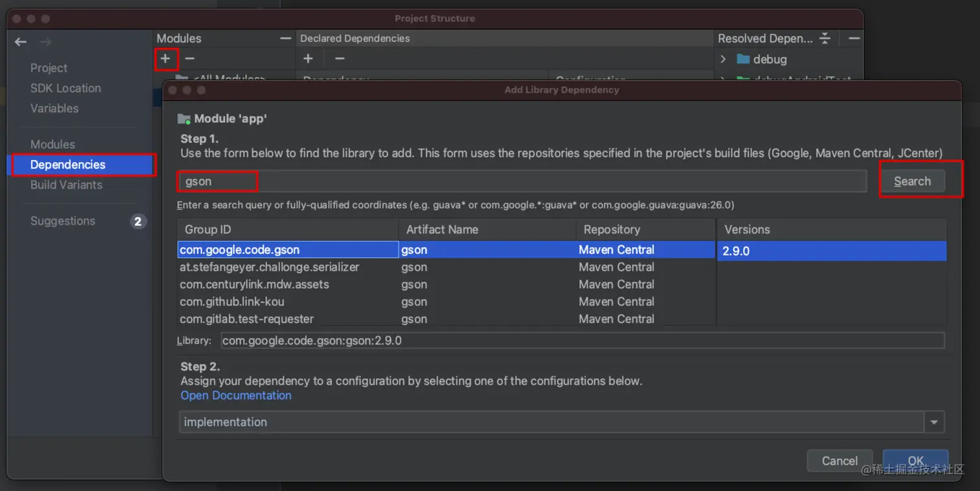This screenshot has height=491, width=980.
Task: Open the implementation configuration dropdown
Action: tap(934, 422)
